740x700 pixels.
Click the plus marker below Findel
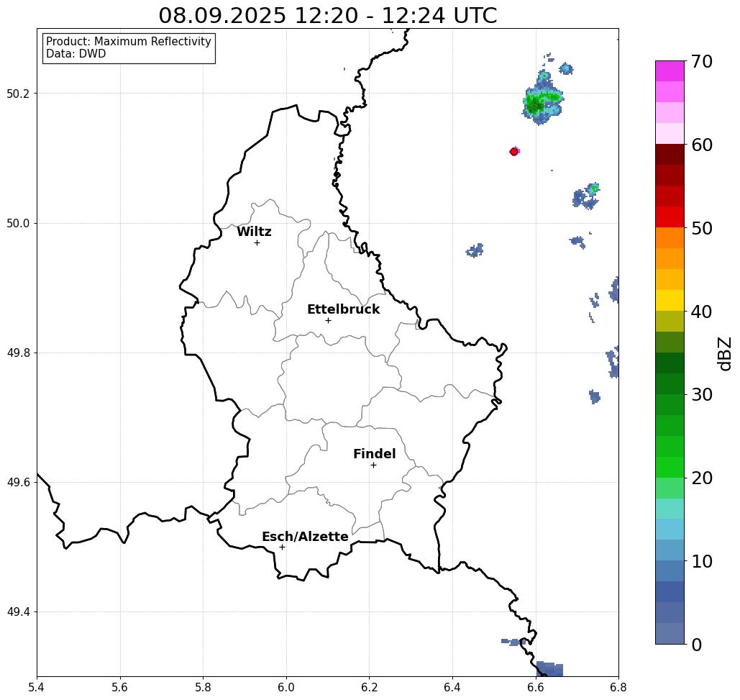tap(373, 465)
